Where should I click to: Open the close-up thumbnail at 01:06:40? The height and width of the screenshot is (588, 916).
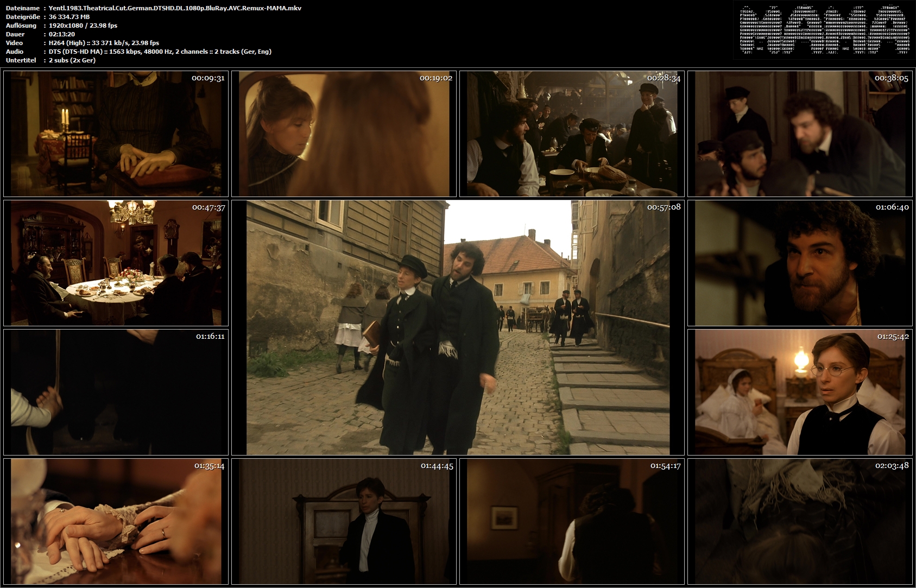click(x=800, y=263)
